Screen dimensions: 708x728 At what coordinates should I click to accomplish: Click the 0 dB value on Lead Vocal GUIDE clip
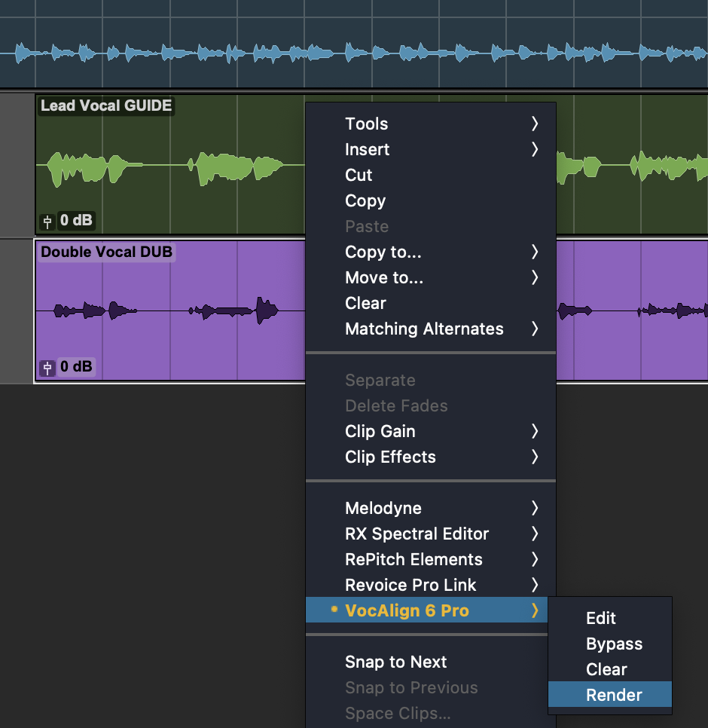click(x=76, y=221)
